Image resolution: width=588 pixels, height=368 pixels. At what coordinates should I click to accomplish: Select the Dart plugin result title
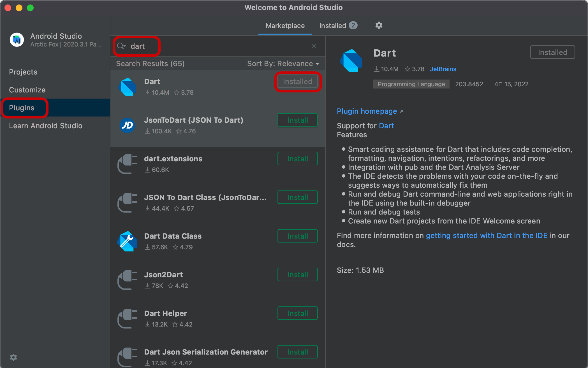click(152, 81)
